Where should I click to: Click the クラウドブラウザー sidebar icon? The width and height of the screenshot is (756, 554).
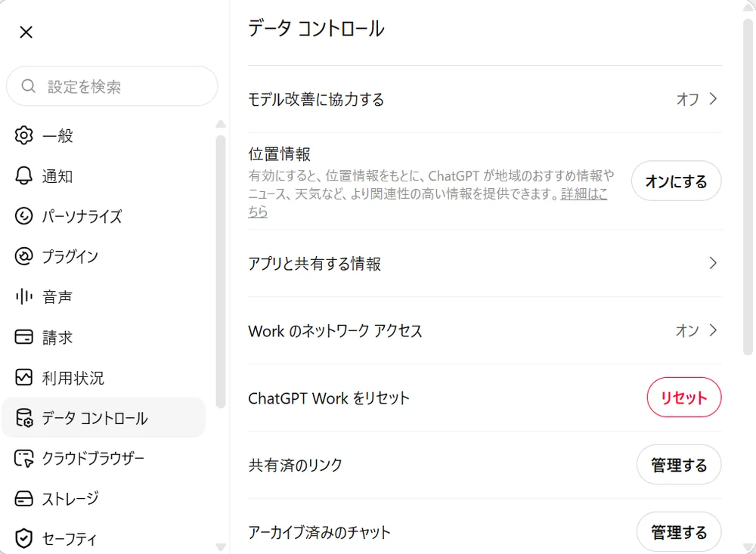[23, 459]
